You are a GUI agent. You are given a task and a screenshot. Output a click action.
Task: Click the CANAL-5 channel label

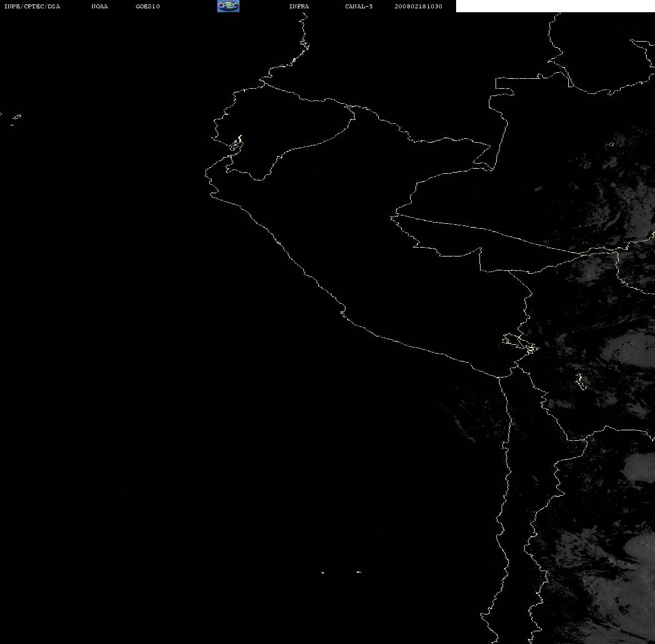tap(359, 6)
